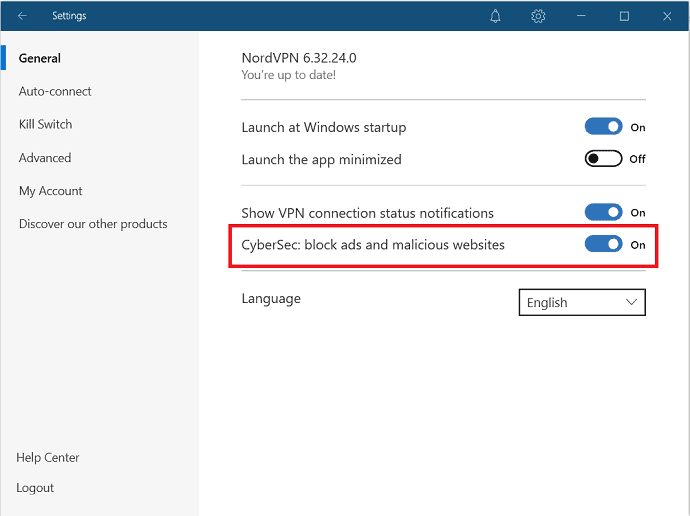Click the Language label
This screenshot has width=690, height=516.
pyautogui.click(x=271, y=299)
